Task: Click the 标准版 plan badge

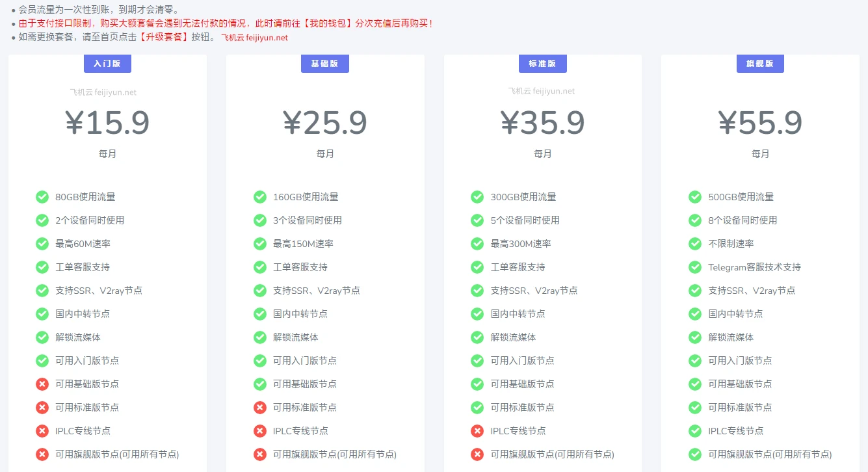Action: 542,63
